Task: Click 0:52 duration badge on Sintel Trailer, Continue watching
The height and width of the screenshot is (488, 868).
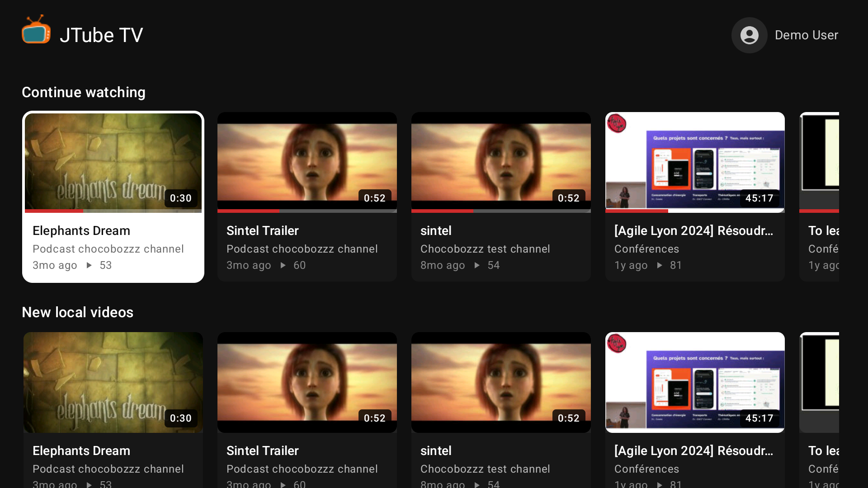Action: [x=375, y=198]
